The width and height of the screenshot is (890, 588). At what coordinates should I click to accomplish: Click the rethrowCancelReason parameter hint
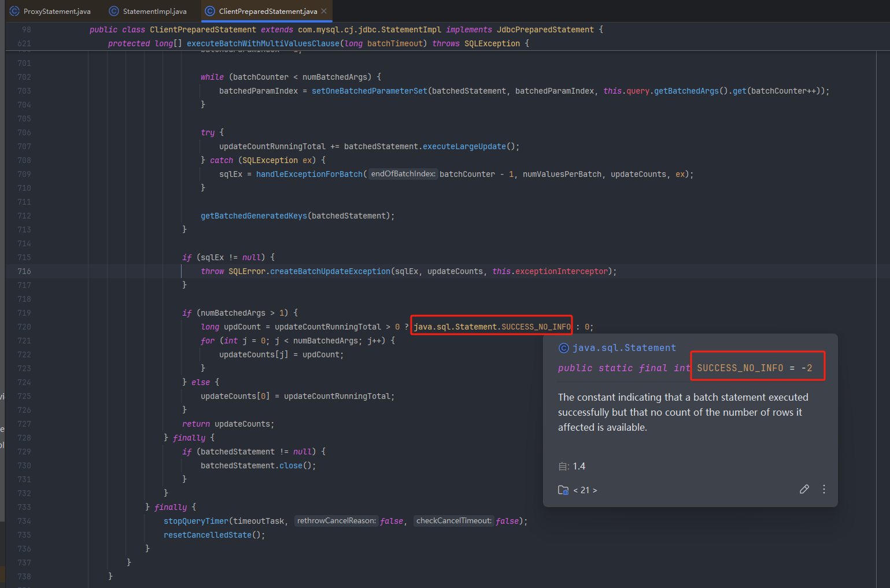point(336,521)
